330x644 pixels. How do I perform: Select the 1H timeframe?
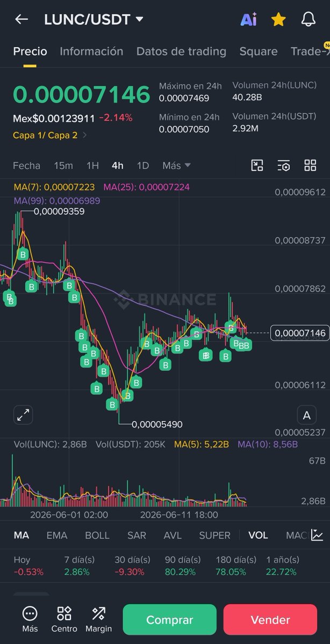coord(92,165)
